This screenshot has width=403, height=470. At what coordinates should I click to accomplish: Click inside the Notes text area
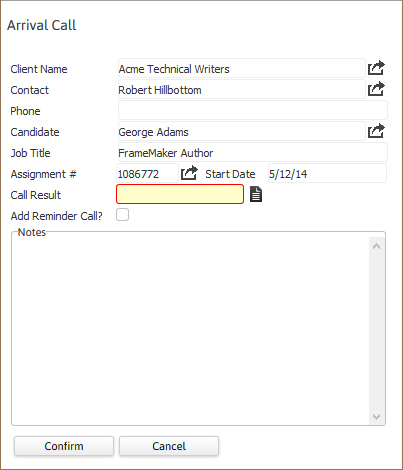click(x=191, y=331)
